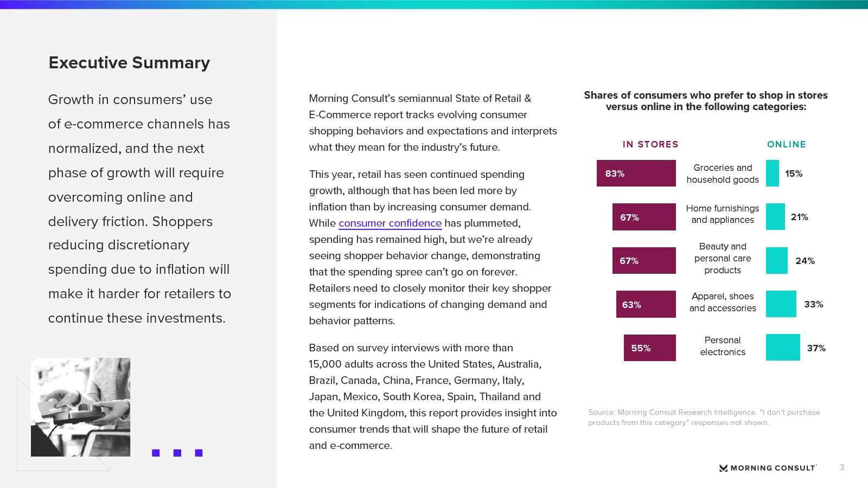This screenshot has height=488, width=868.
Task: Click the Morning Consult logo icon
Action: click(x=723, y=468)
